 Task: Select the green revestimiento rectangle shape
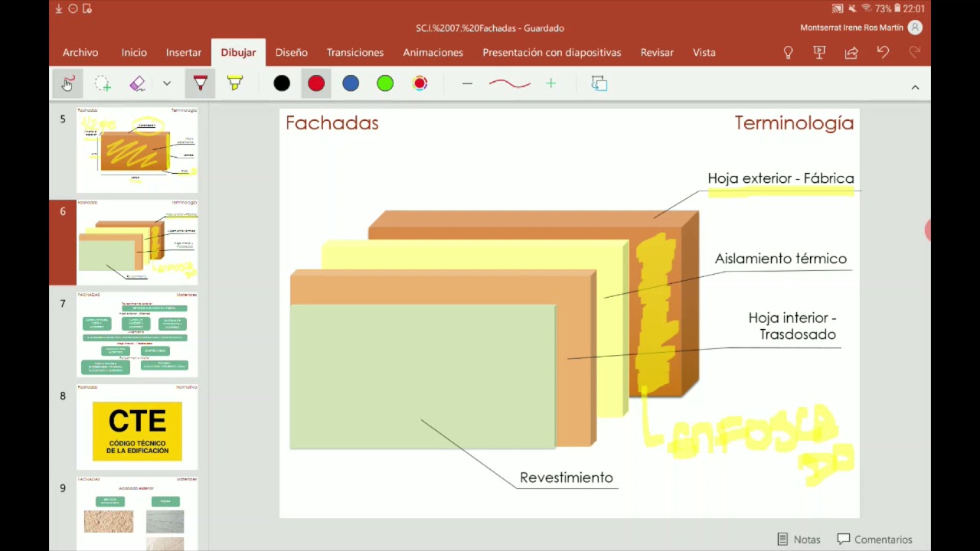click(x=423, y=377)
